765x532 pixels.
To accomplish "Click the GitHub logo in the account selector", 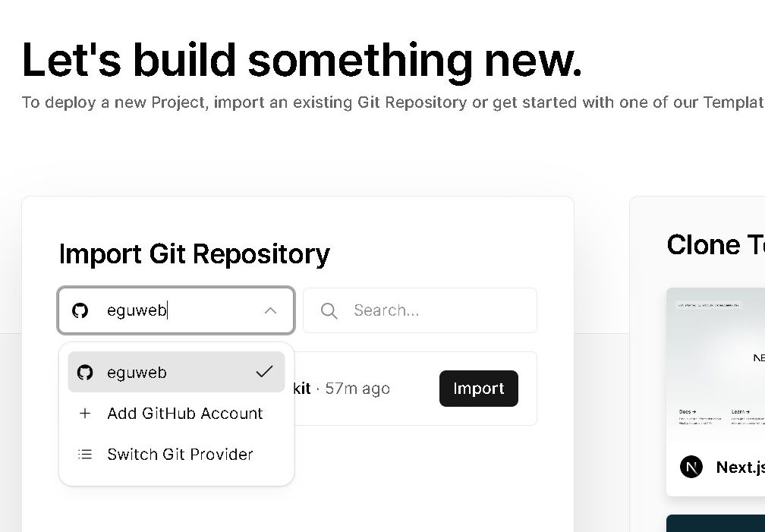I will [80, 310].
